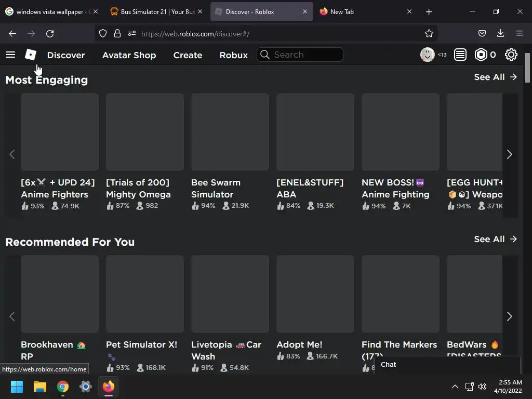532x399 pixels.
Task: Click the Firefox taskbar icon
Action: point(109,387)
